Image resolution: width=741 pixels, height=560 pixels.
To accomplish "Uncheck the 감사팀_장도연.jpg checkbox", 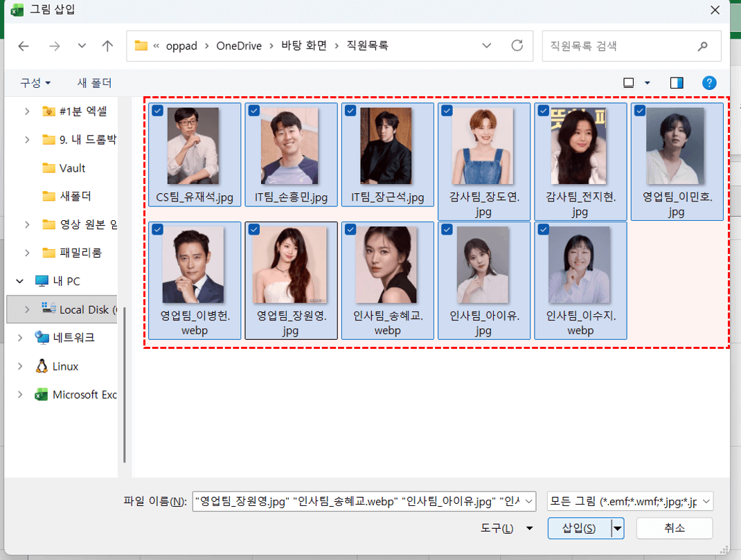I will [447, 111].
